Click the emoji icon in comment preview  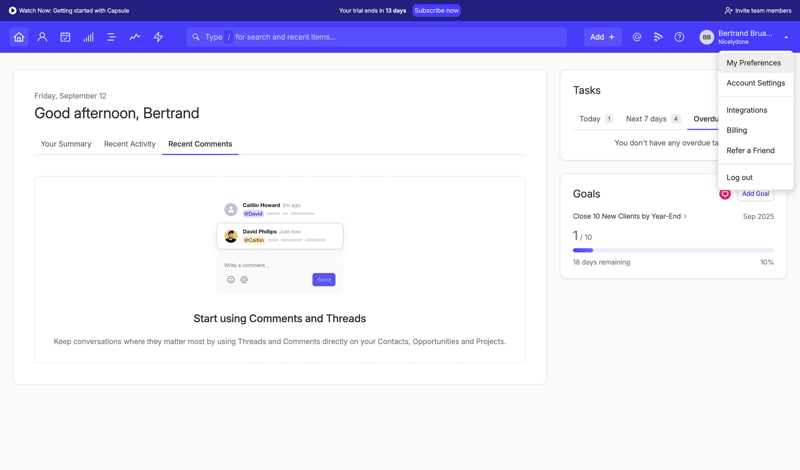point(231,280)
